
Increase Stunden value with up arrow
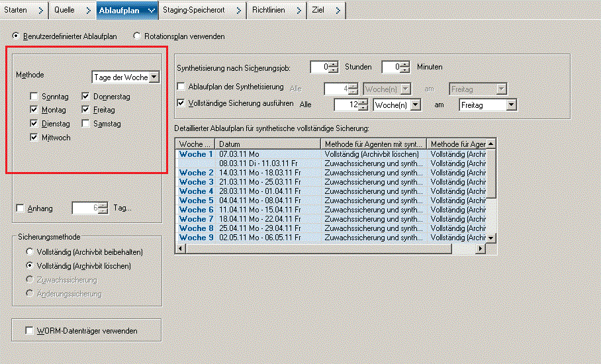pos(334,64)
